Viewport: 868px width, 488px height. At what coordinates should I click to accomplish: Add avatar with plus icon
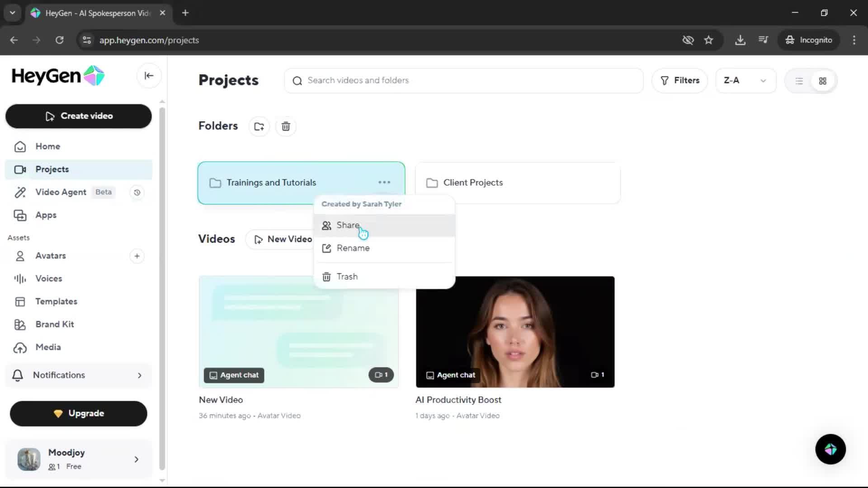tap(137, 256)
